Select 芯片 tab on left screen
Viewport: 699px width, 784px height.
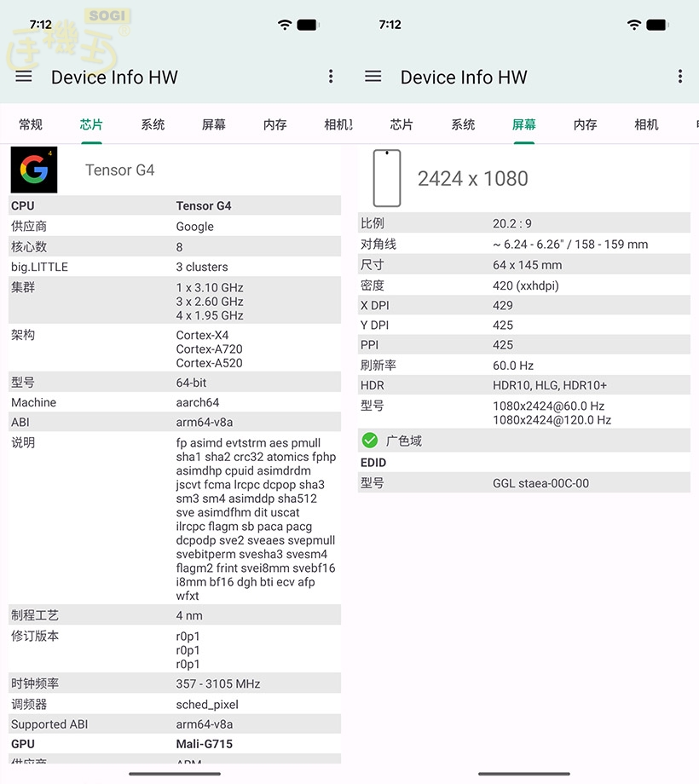point(91,124)
